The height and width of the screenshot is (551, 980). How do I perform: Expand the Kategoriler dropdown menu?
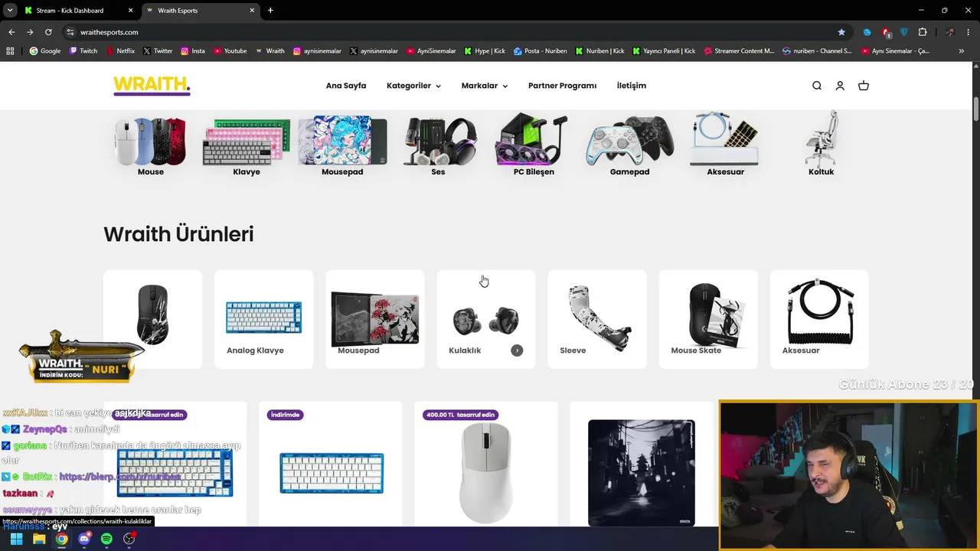pyautogui.click(x=413, y=86)
